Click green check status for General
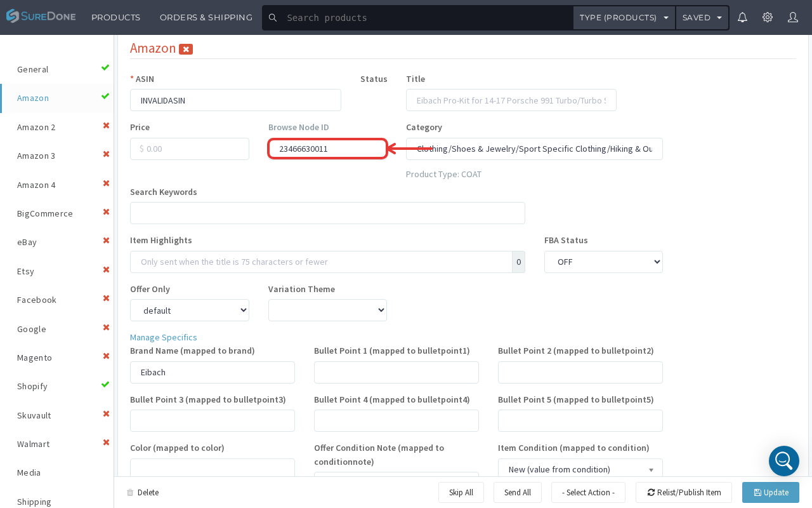This screenshot has height=508, width=812. pyautogui.click(x=105, y=68)
